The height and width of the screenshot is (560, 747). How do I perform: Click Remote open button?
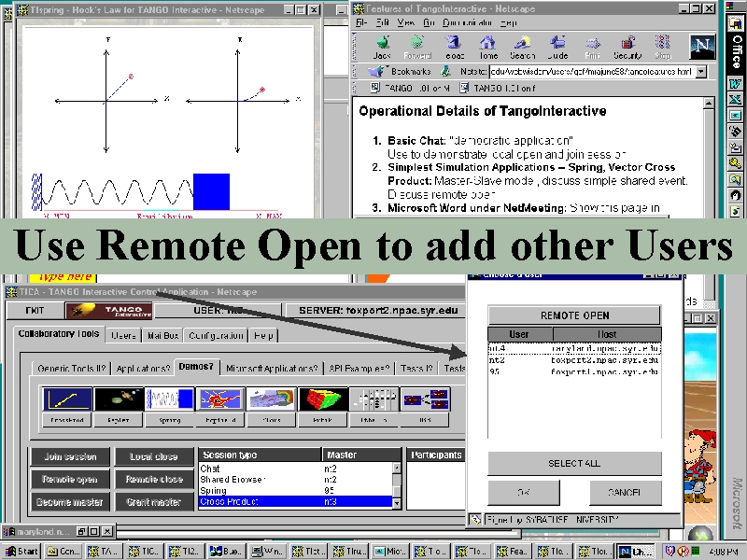[x=71, y=479]
